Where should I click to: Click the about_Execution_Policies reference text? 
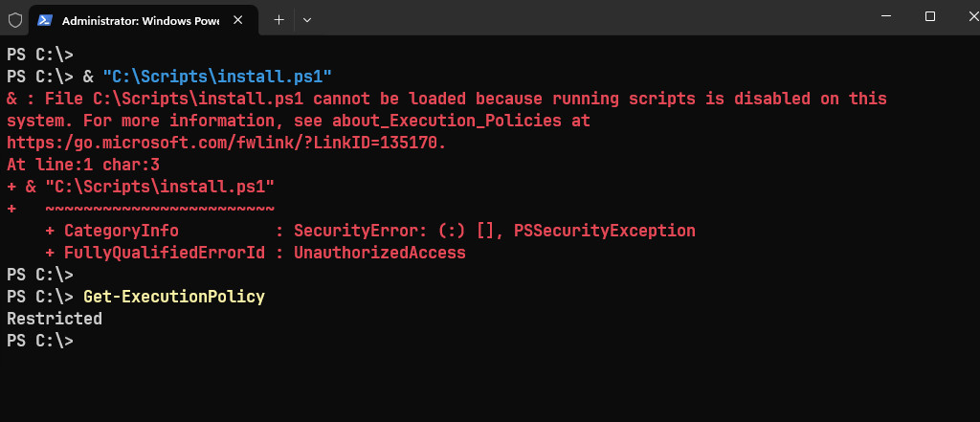tap(447, 121)
